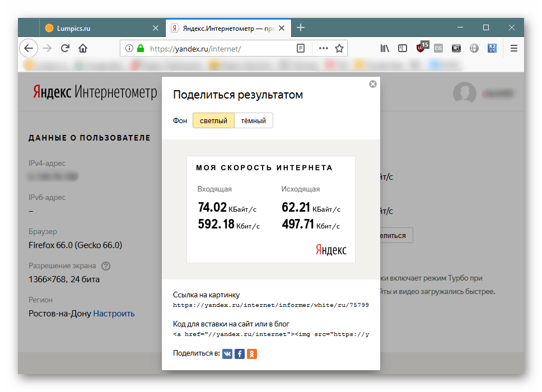Open the Firefox hamburger menu
The height and width of the screenshot is (392, 542).
click(514, 48)
